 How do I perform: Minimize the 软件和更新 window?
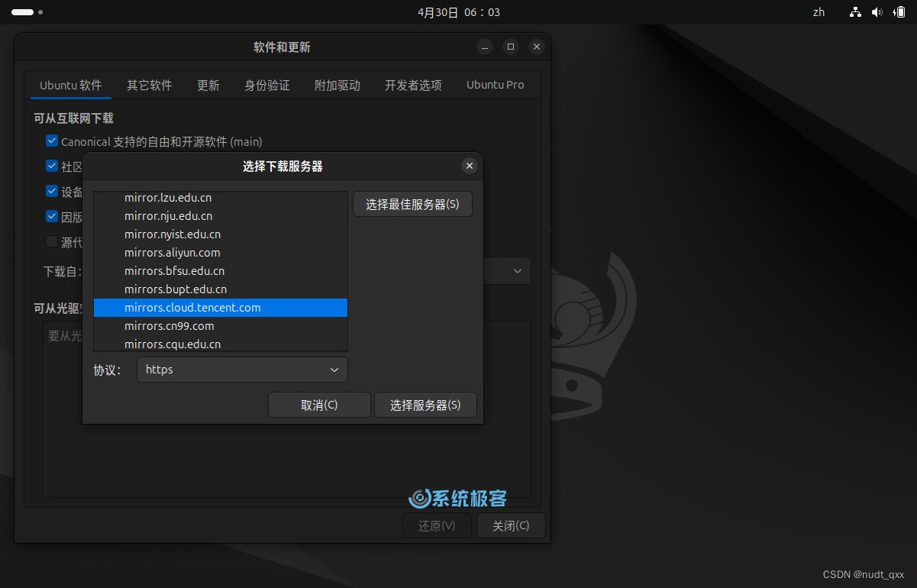coord(485,47)
